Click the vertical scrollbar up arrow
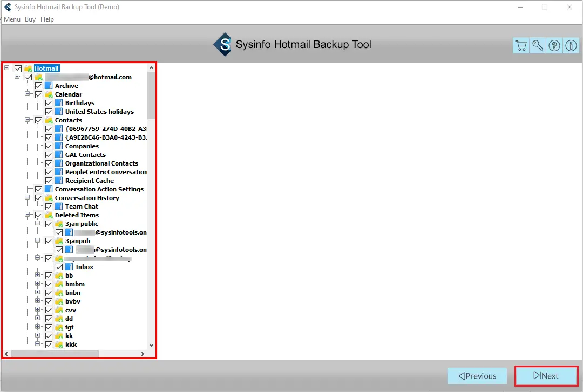This screenshot has height=392, width=583. [151, 68]
